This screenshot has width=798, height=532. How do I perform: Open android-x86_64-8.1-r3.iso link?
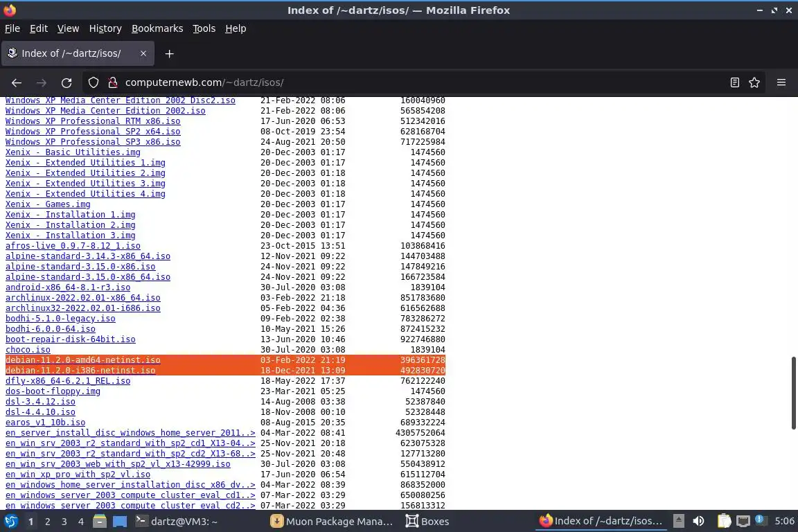pyautogui.click(x=68, y=287)
